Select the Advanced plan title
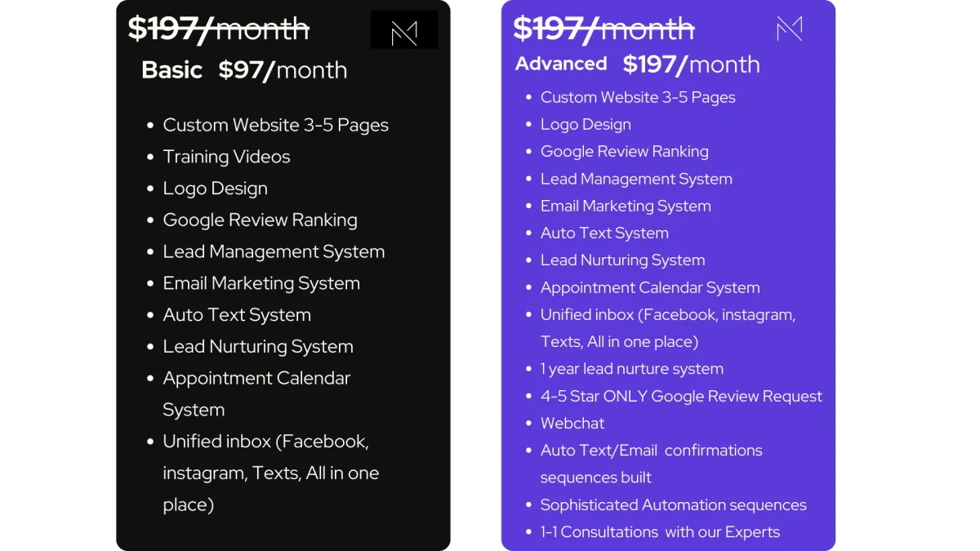 (561, 64)
